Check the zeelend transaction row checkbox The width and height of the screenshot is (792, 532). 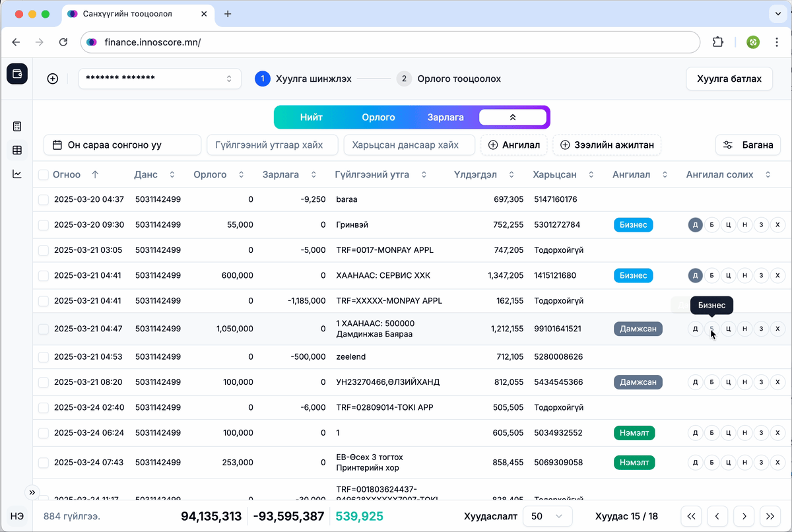coord(44,357)
